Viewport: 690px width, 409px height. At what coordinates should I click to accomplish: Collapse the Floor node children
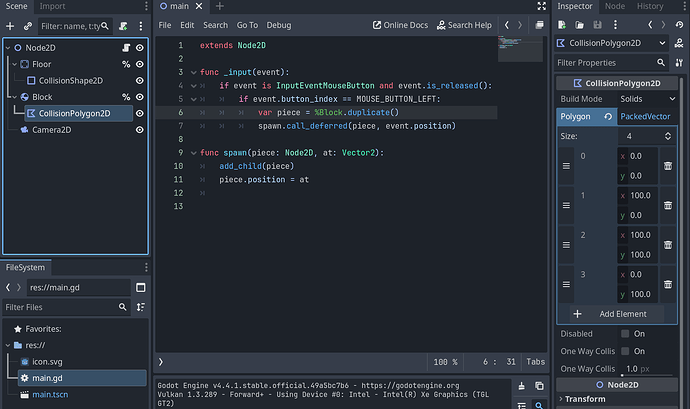pyautogui.click(x=15, y=64)
